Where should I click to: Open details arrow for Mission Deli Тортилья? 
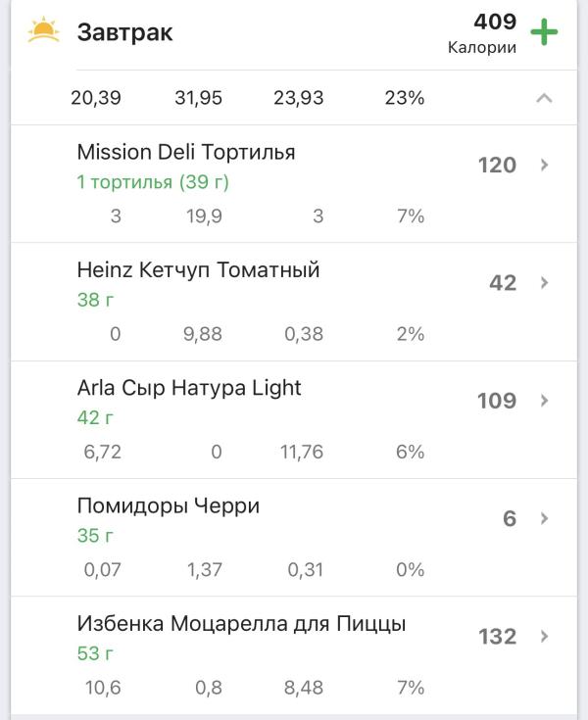(544, 165)
